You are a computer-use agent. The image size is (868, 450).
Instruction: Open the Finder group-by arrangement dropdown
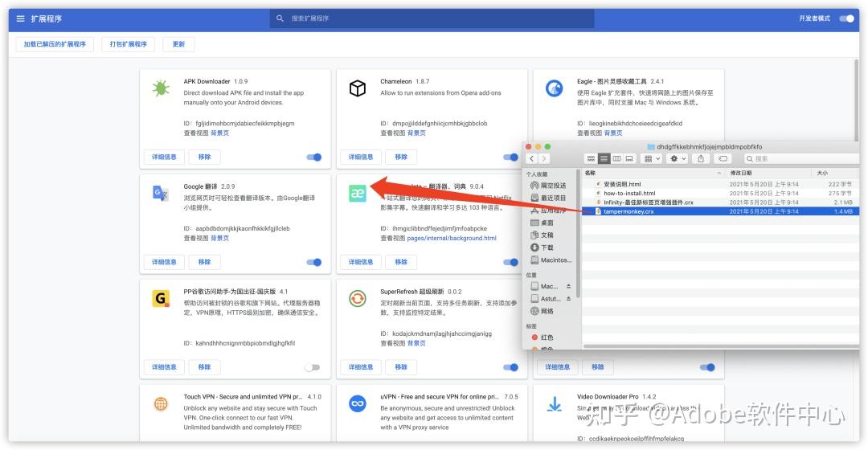pyautogui.click(x=653, y=159)
